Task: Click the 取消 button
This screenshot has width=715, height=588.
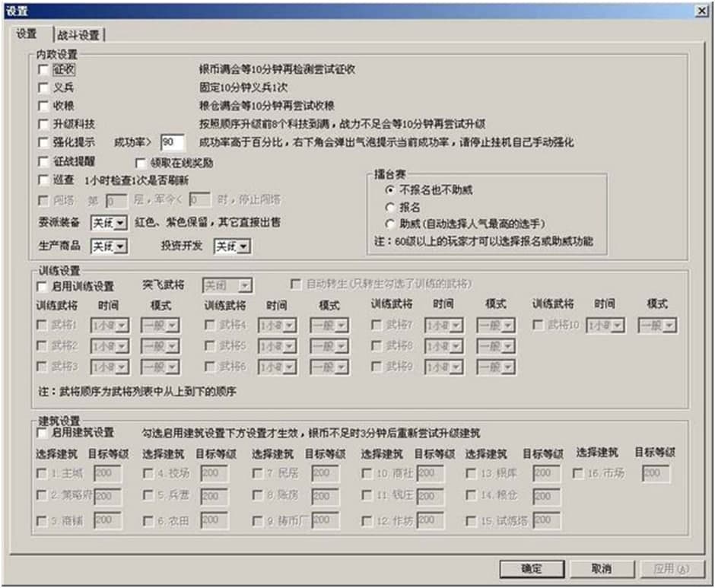Action: 602,569
